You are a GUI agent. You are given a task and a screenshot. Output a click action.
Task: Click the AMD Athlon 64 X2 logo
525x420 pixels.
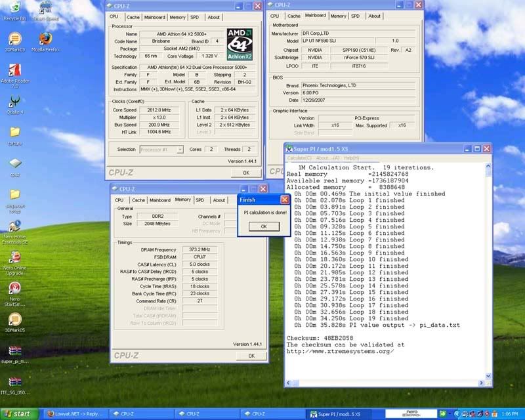[x=240, y=43]
